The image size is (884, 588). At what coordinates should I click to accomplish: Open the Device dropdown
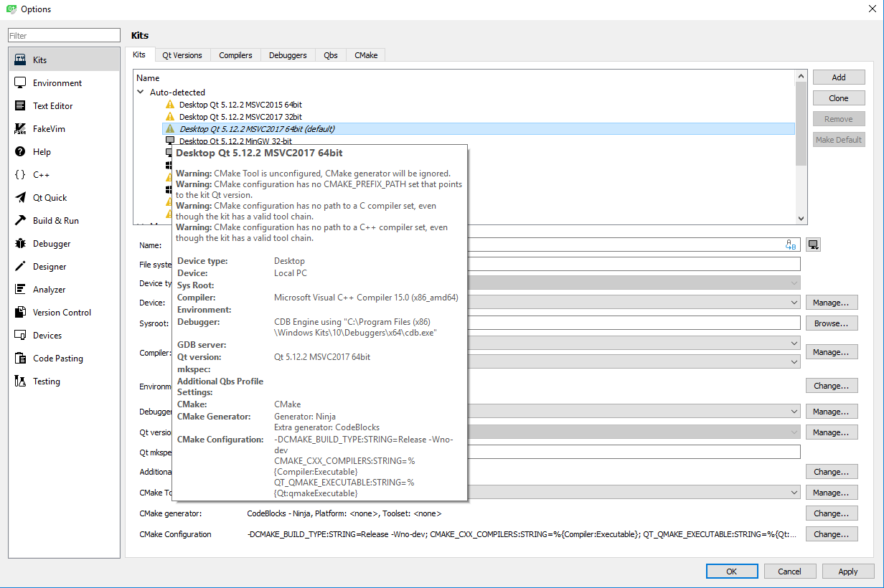tap(794, 303)
